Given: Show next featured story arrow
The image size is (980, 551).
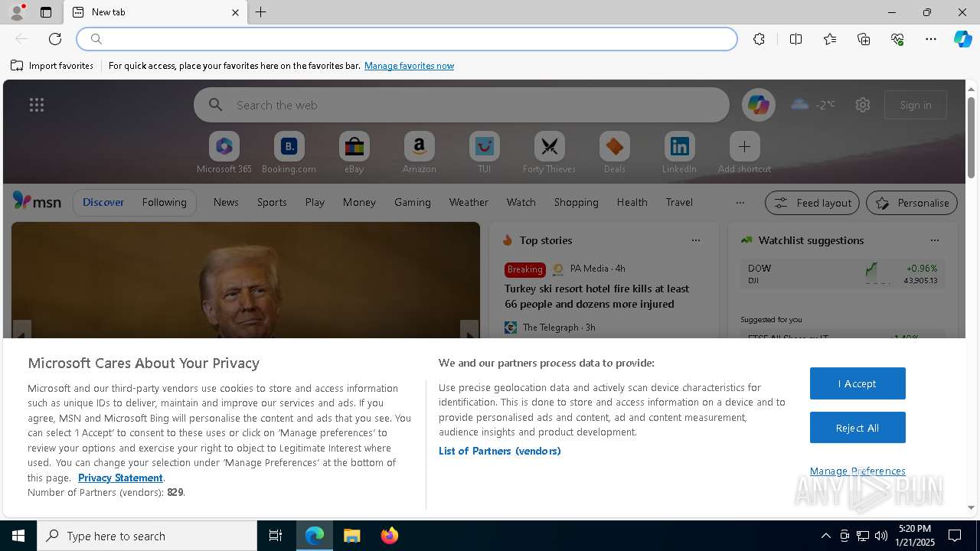Looking at the screenshot, I should click(469, 331).
